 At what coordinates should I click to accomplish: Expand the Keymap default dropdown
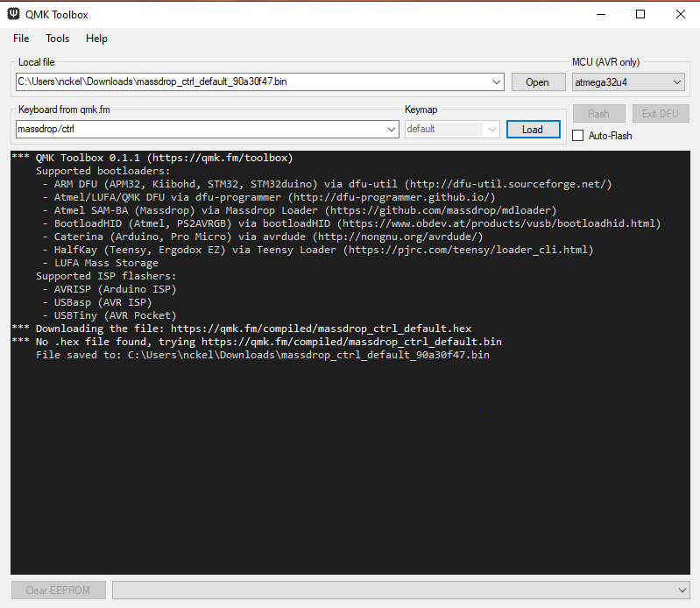tap(452, 130)
